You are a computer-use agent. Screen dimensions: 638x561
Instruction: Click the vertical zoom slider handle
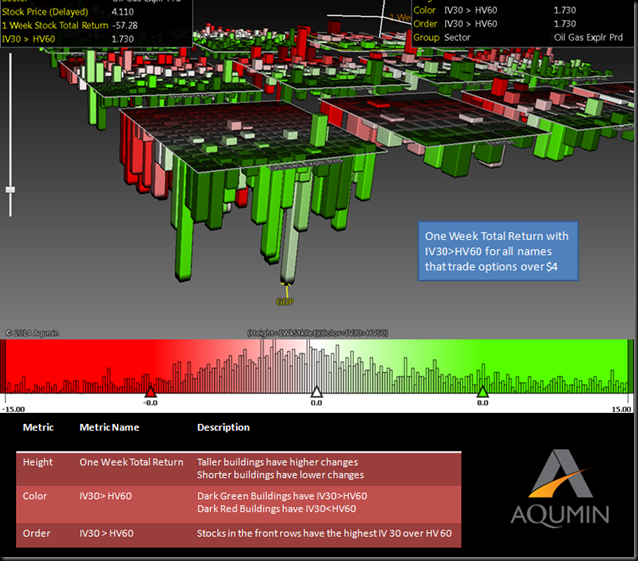10,190
